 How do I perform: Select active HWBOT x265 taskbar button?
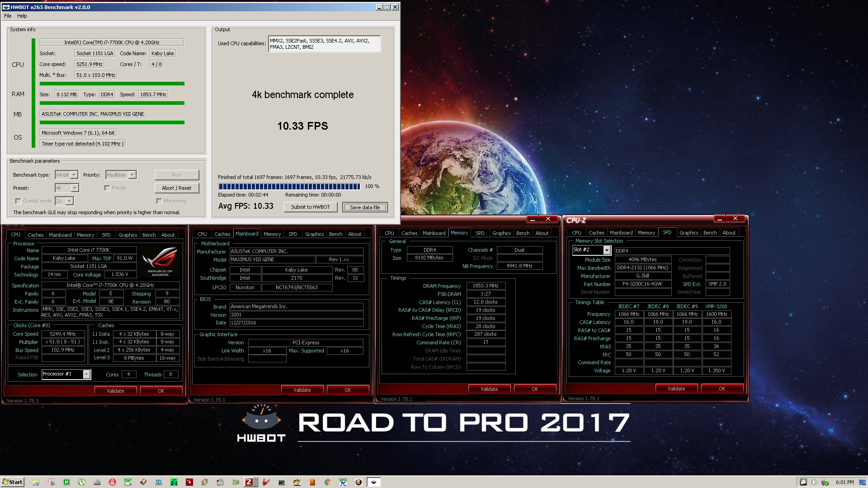[x=374, y=482]
